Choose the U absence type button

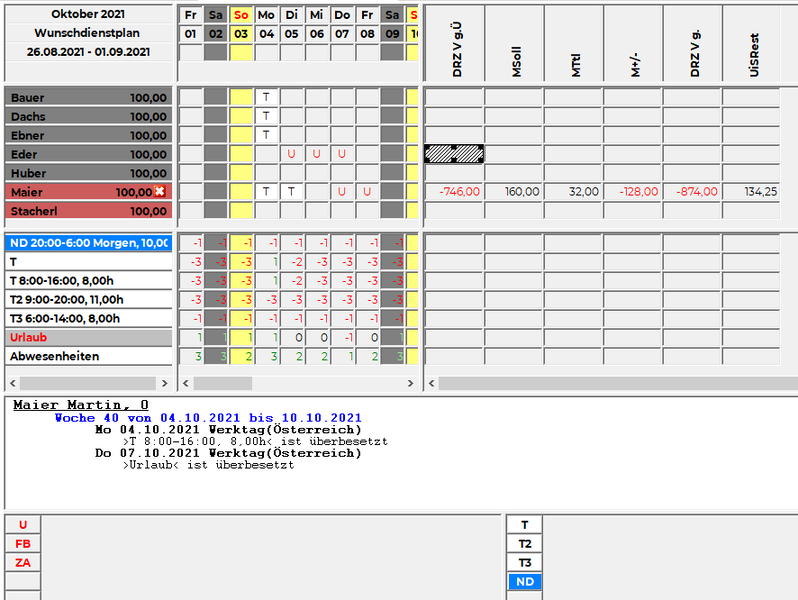tap(22, 525)
